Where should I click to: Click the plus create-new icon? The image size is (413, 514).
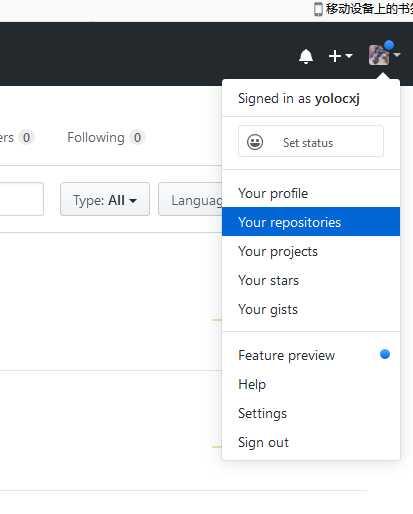[335, 56]
